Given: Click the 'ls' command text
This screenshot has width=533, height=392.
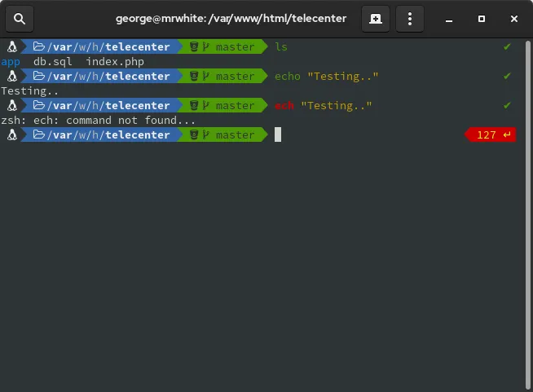Looking at the screenshot, I should click(281, 46).
